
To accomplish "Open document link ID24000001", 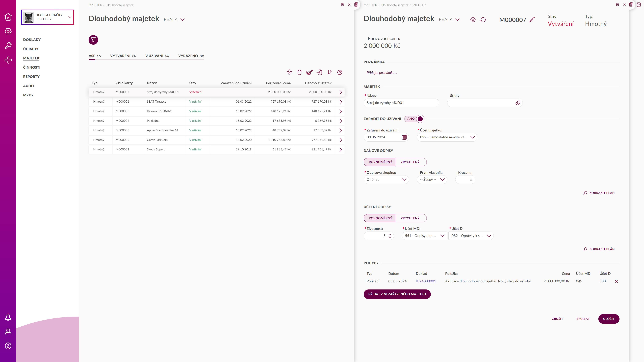I will tap(426, 281).
